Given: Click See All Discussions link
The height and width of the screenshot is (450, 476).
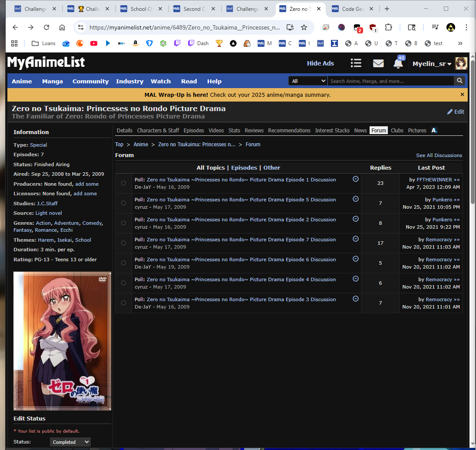Looking at the screenshot, I should click(439, 155).
